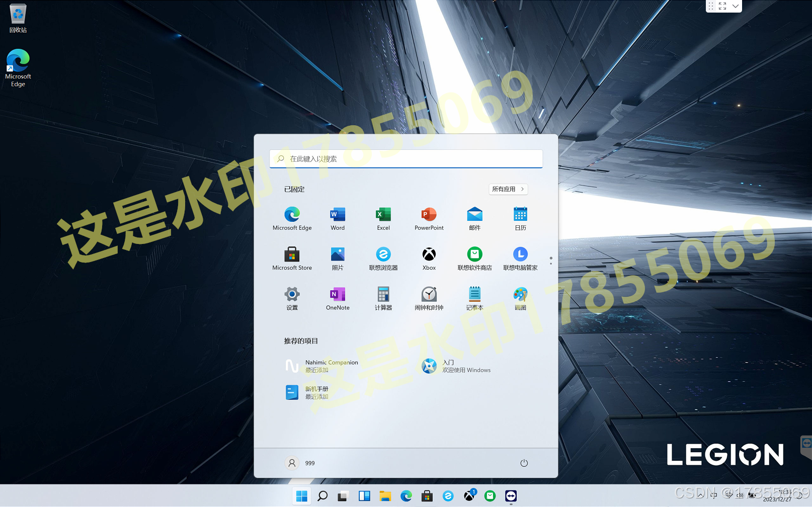The image size is (812, 507).
Task: Click the clock showing 2023/12/27
Action: point(777,496)
